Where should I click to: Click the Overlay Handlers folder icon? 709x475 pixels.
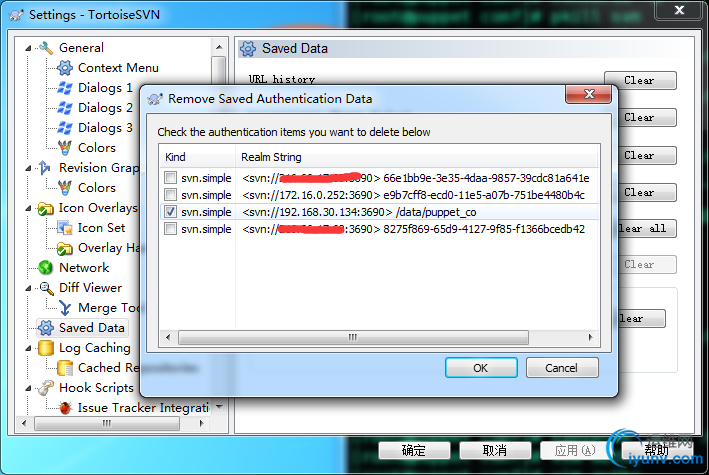pos(65,248)
